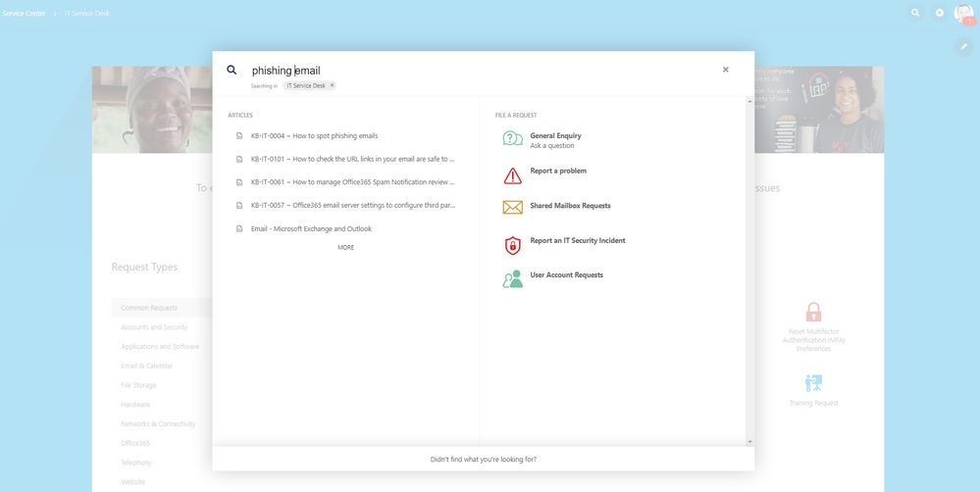This screenshot has height=492, width=980.
Task: Click the document icon beside KB-IT-0057
Action: click(239, 205)
